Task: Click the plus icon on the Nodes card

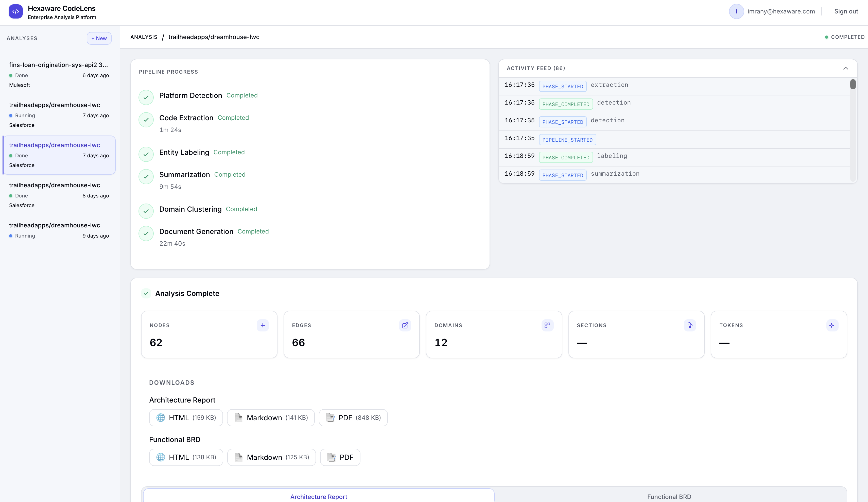Action: tap(263, 325)
